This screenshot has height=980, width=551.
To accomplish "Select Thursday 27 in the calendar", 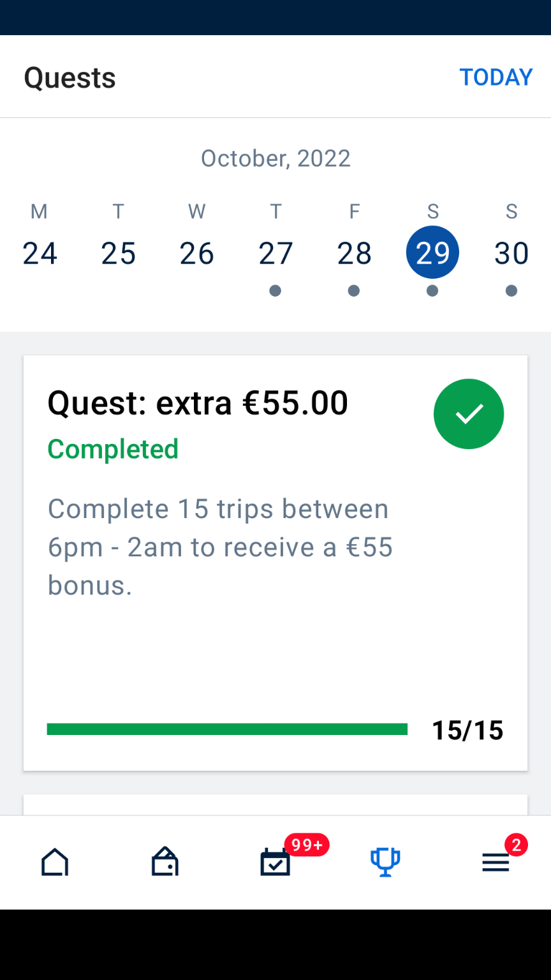I will 275,253.
